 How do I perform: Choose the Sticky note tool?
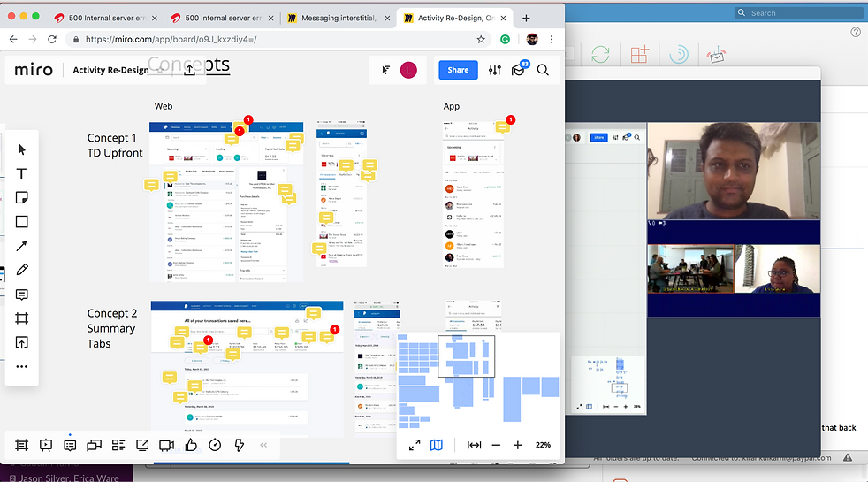click(21, 198)
